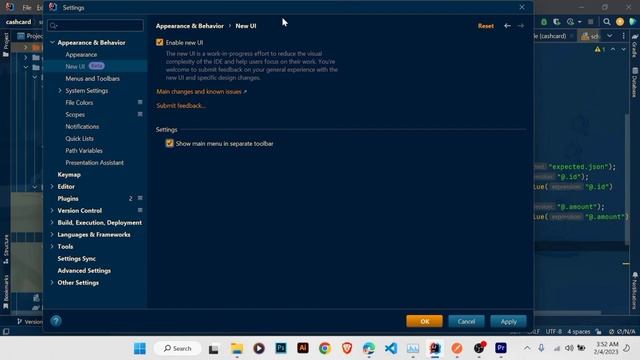The image size is (640, 360).
Task: Click orange updates icon in IDE toolbar
Action: (x=620, y=22)
